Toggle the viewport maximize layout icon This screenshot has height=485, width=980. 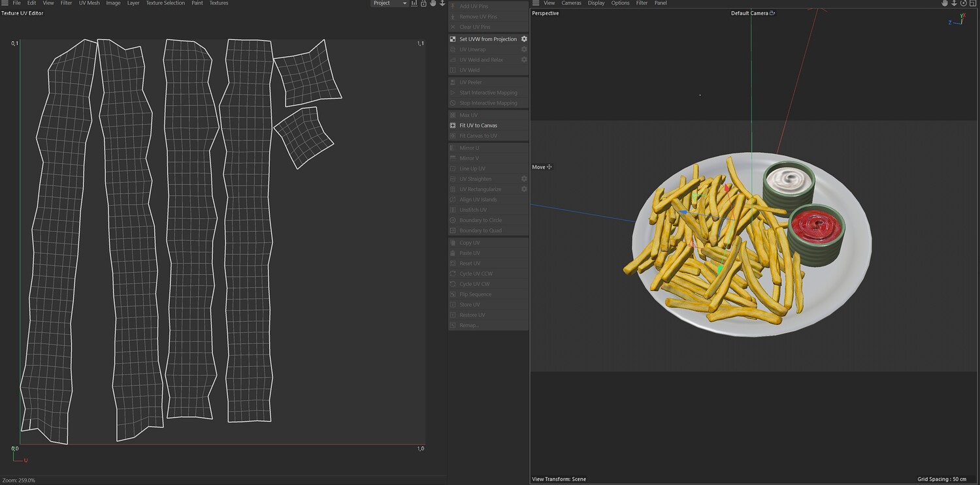[x=973, y=3]
